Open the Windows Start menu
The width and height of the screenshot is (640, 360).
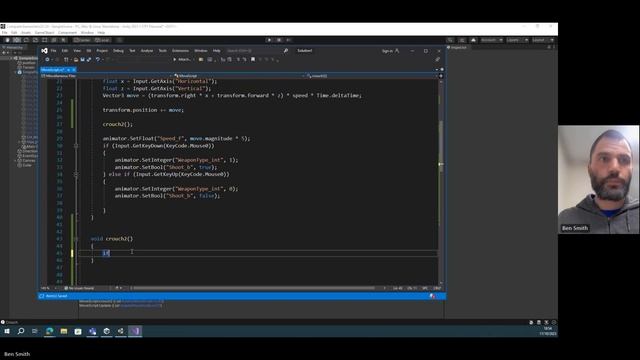tap(7, 331)
